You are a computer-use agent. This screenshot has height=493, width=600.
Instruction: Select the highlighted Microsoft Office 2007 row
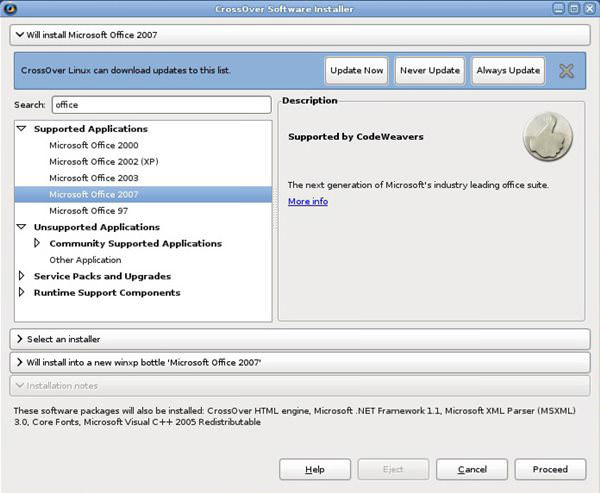pos(143,194)
